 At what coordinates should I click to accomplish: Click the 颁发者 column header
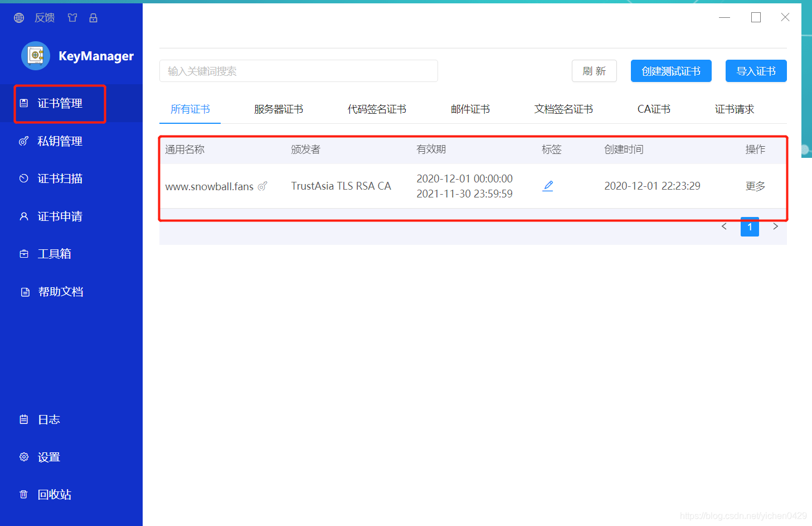coord(306,149)
